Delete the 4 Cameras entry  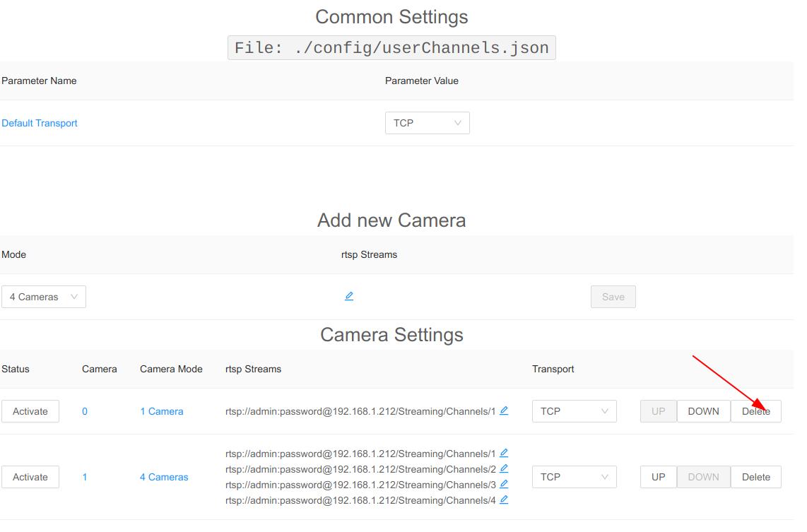pyautogui.click(x=755, y=477)
